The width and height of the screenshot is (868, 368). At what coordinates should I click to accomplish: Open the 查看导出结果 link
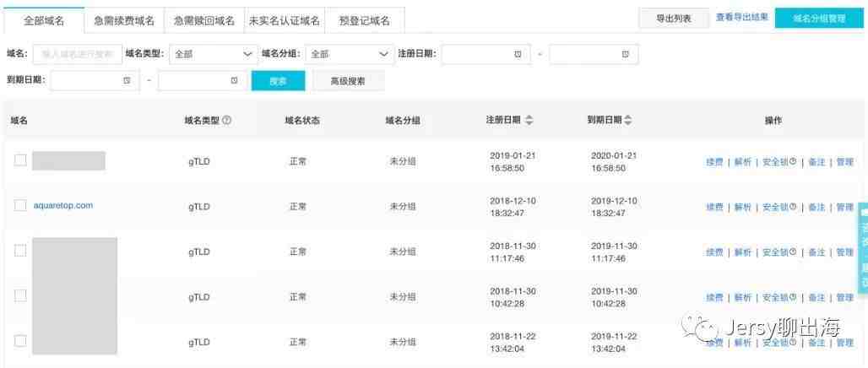(x=742, y=18)
